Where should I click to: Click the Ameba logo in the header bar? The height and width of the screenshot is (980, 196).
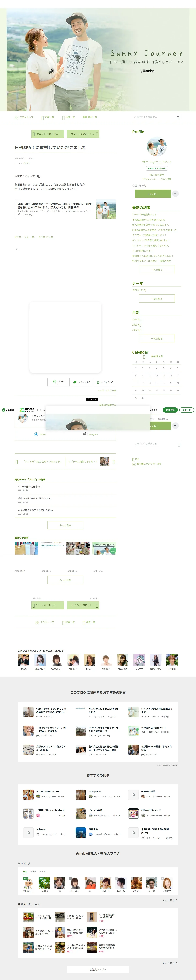coord(8,410)
